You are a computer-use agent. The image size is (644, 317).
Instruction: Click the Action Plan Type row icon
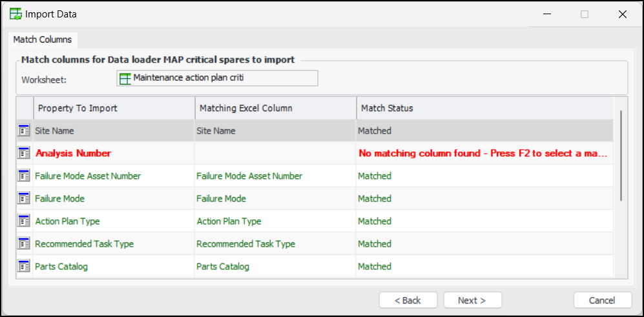tap(24, 221)
